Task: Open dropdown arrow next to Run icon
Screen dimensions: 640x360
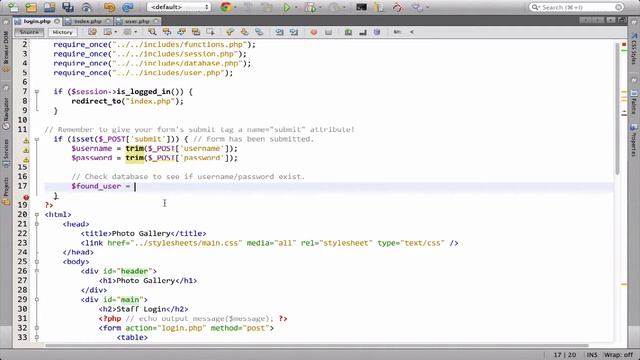Action: [296, 7]
